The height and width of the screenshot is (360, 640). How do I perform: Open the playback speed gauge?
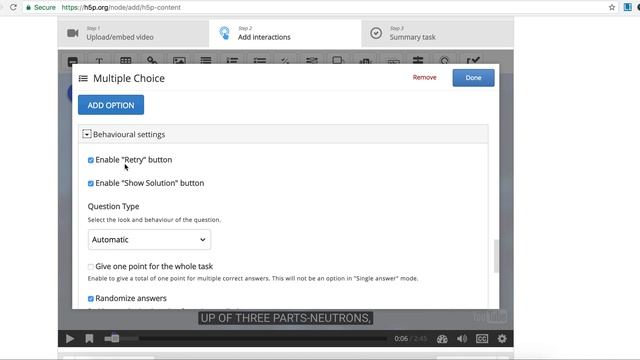click(442, 339)
